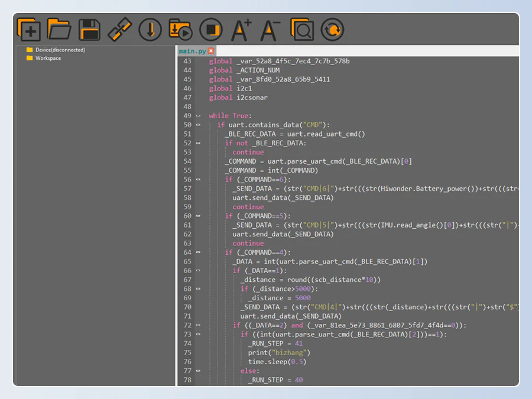The image size is (532, 399).
Task: Select the Workspace folder in the file tree
Action: tap(48, 58)
